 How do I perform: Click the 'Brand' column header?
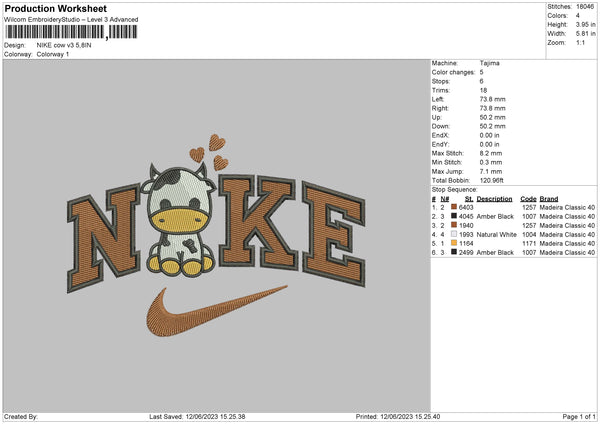(x=549, y=199)
